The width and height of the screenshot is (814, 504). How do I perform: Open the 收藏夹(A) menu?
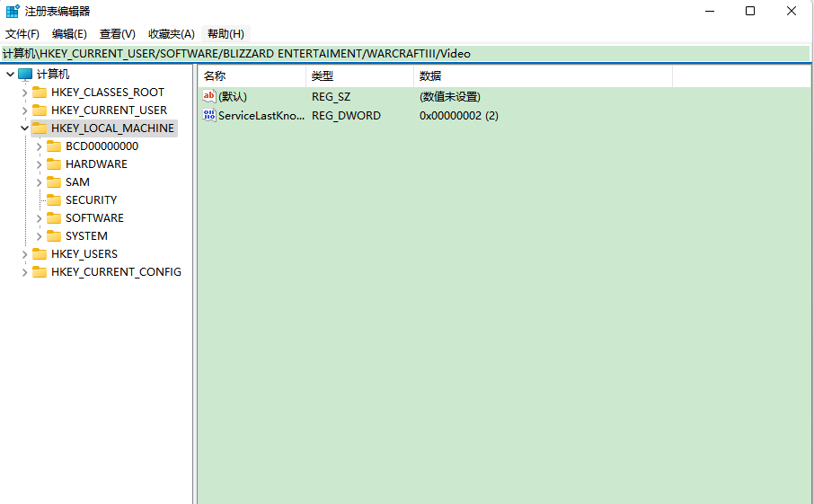(x=171, y=34)
